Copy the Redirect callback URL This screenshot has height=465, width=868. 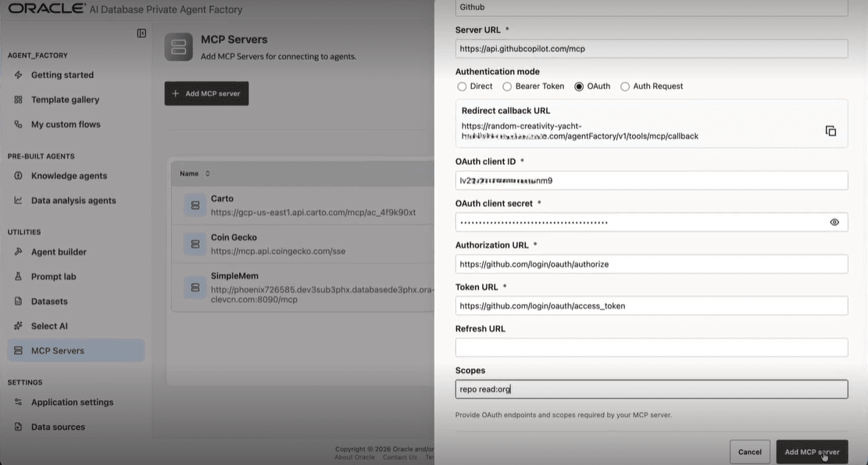830,129
